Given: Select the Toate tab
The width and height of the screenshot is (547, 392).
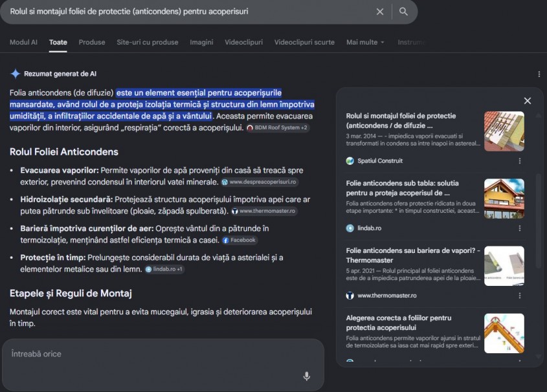Looking at the screenshot, I should coord(58,42).
